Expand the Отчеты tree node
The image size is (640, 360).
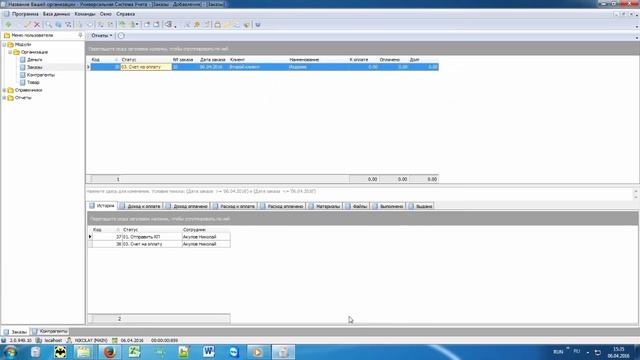tap(4, 98)
